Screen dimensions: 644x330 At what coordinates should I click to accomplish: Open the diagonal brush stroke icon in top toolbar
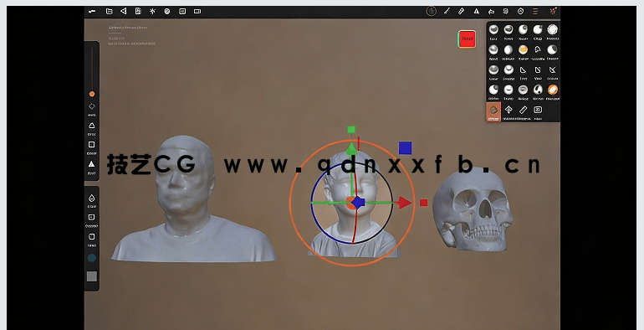447,11
